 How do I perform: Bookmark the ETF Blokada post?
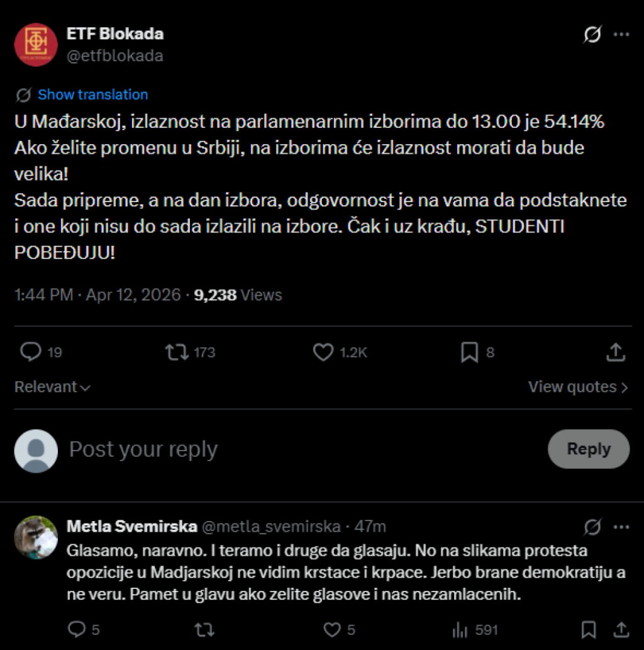click(x=469, y=352)
